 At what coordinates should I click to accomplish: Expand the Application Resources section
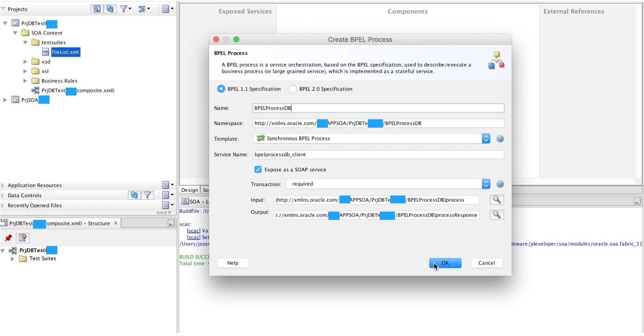[x=3, y=185]
